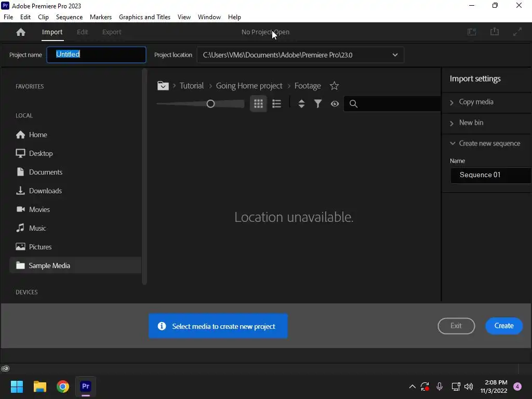Open the Markers menu

[101, 17]
